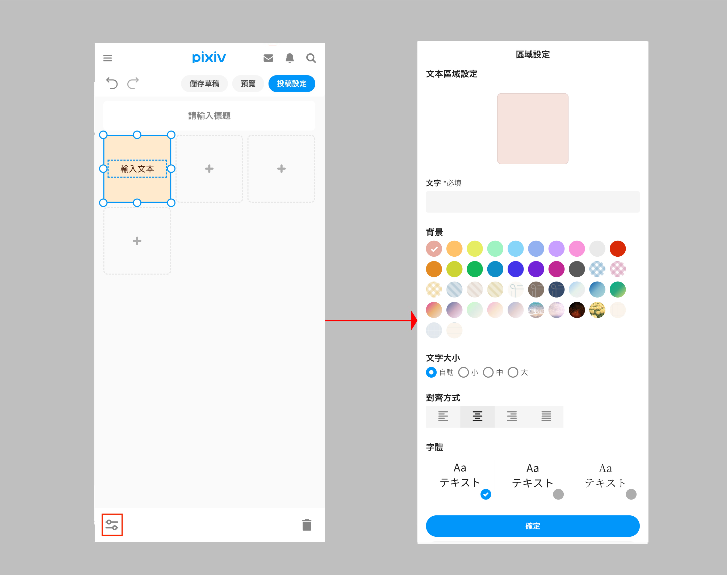
Task: Pick solid green background swatch
Action: click(x=475, y=269)
